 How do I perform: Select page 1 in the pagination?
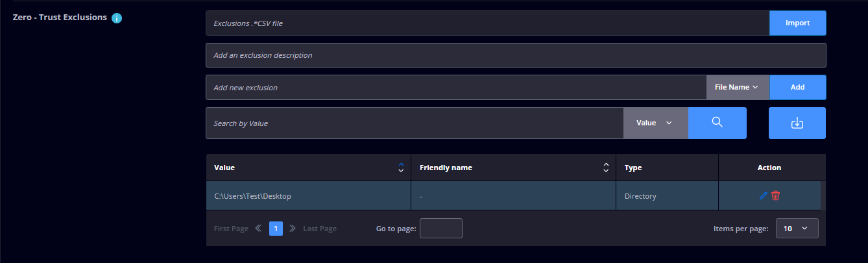tap(276, 229)
